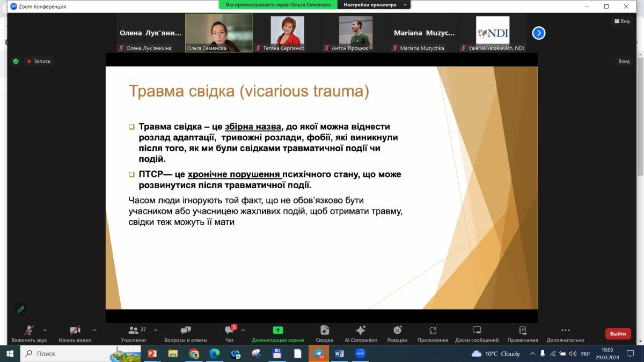Unmute microphone via Включить звук
This screenshot has height=362, width=644.
[30, 334]
